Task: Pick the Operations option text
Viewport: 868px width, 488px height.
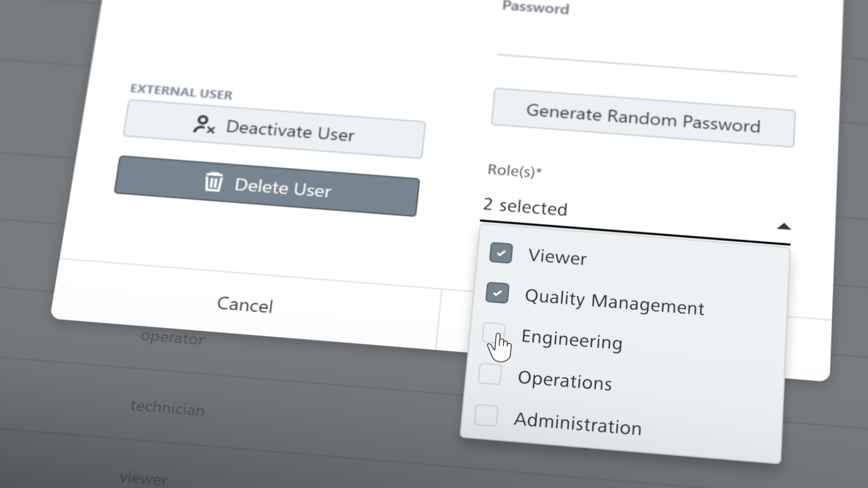Action: pos(565,381)
